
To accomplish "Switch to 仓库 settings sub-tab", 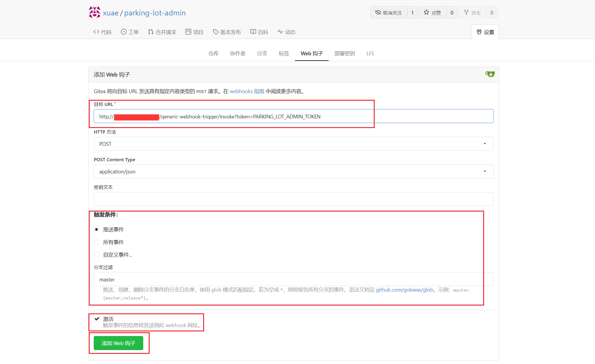I will 213,54.
